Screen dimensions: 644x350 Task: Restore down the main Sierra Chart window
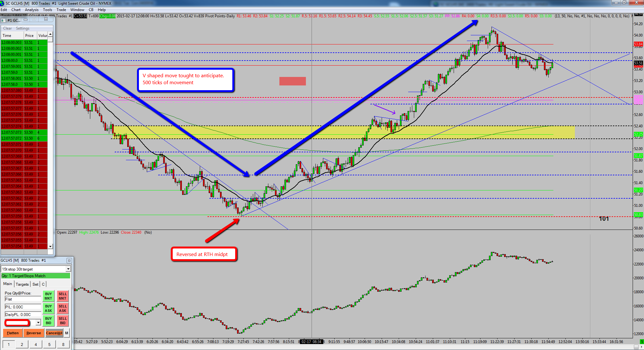624,3
